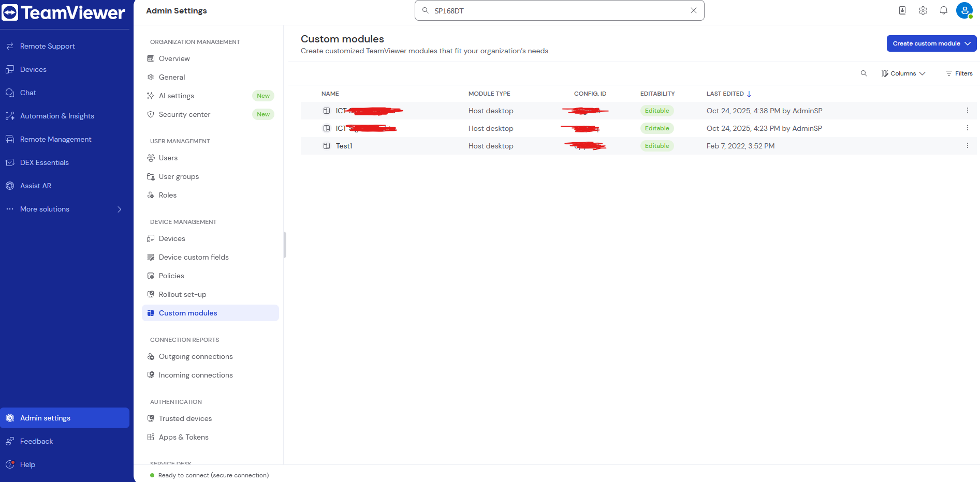Open Devices under Device Management
The image size is (980, 482).
pos(172,238)
